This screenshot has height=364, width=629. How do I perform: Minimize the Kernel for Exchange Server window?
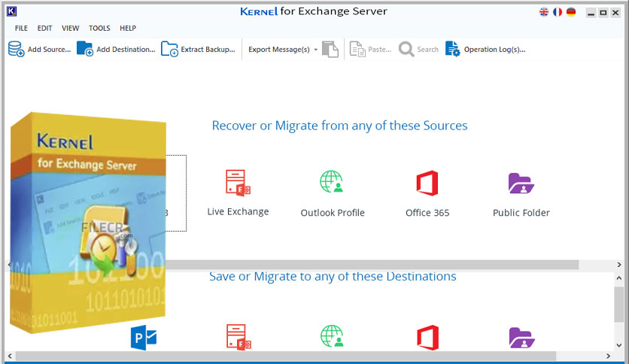click(x=591, y=13)
